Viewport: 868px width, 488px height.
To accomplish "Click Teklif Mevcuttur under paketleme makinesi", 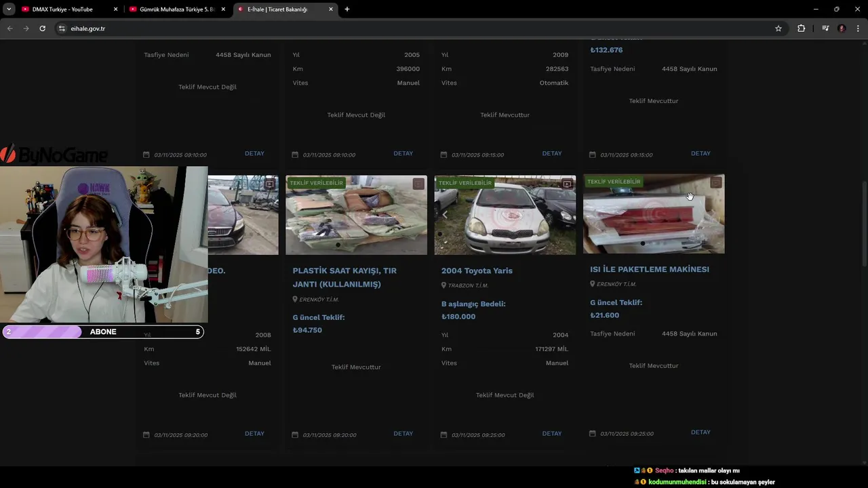I will tap(654, 366).
